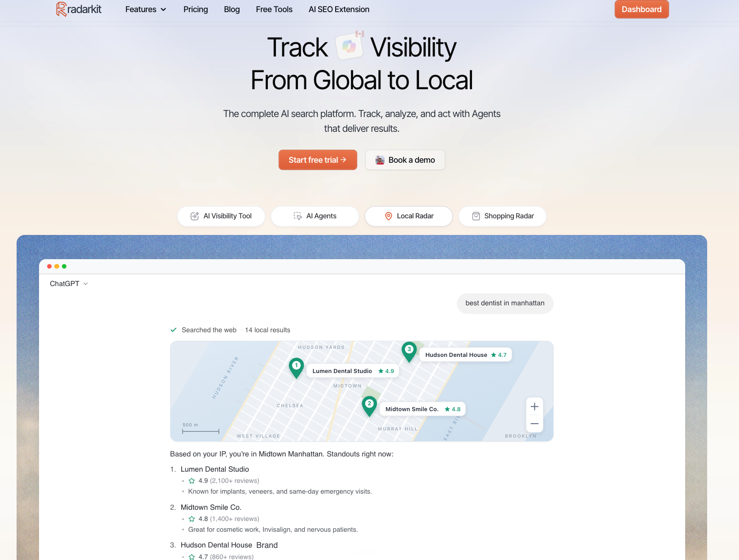Click '14 local results' text
Image resolution: width=739 pixels, height=560 pixels.
tap(267, 330)
